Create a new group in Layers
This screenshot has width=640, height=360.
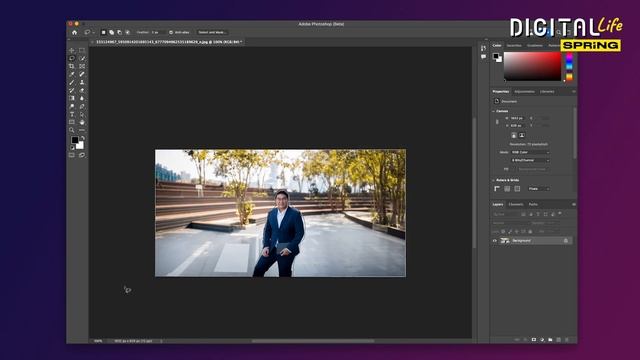pos(550,340)
